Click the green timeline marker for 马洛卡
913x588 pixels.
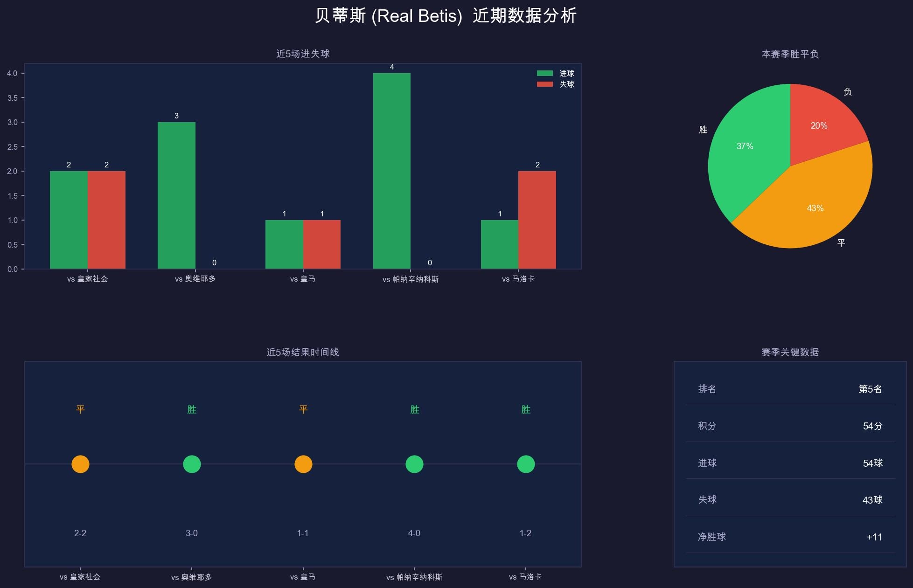click(x=526, y=464)
